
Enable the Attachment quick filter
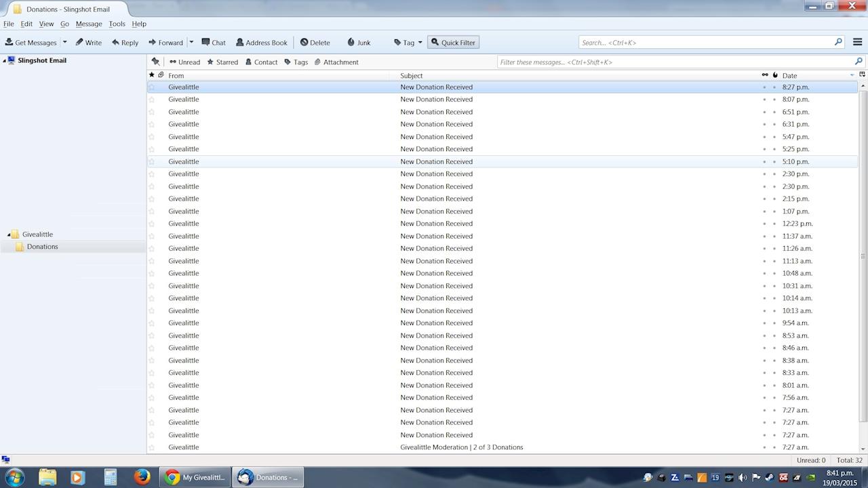(336, 62)
